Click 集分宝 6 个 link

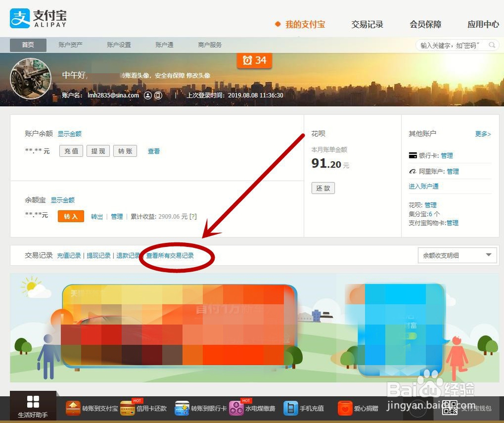point(424,214)
